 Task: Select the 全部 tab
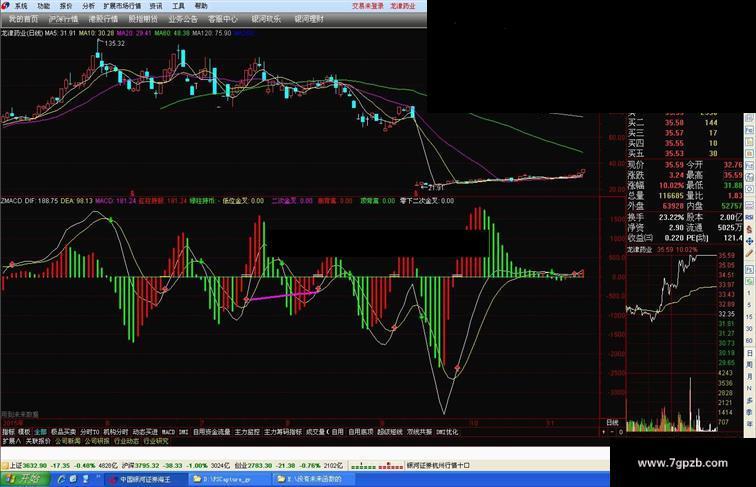pyautogui.click(x=40, y=432)
